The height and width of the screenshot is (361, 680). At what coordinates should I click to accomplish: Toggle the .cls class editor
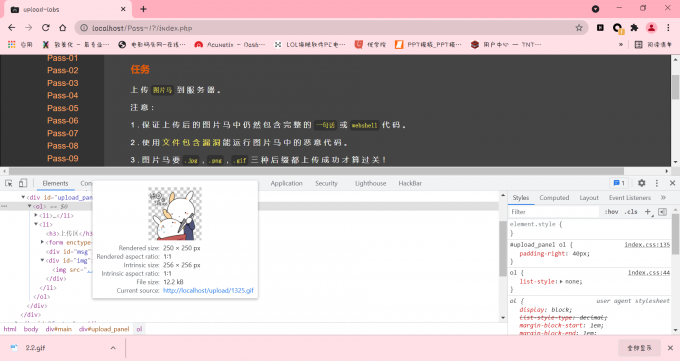[x=631, y=212]
